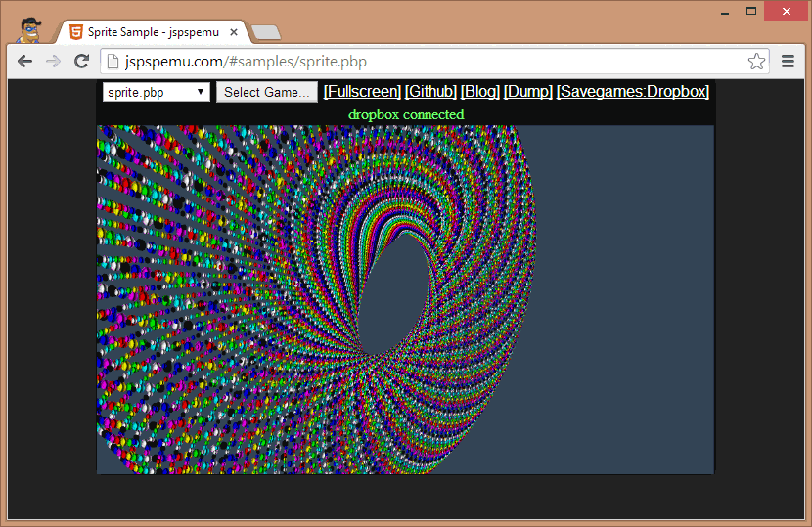Image resolution: width=812 pixels, height=527 pixels.
Task: Expand the sprite.pbp sample dropdown
Action: click(x=156, y=92)
